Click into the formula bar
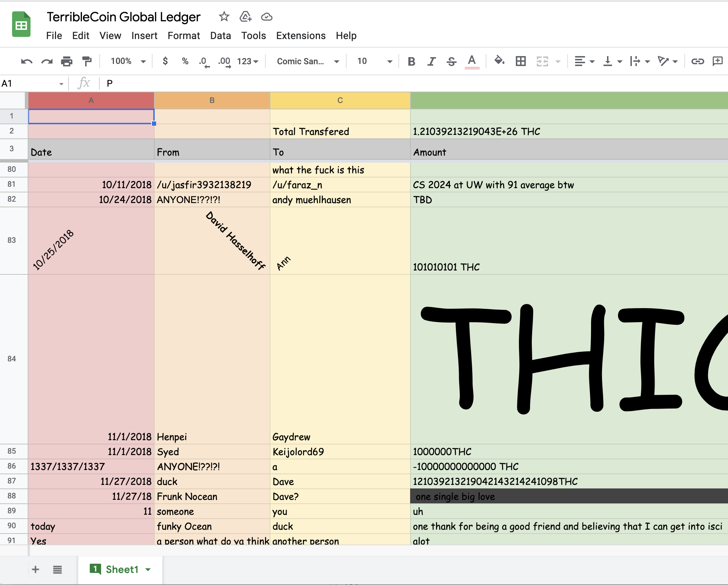This screenshot has height=585, width=728. tap(415, 83)
